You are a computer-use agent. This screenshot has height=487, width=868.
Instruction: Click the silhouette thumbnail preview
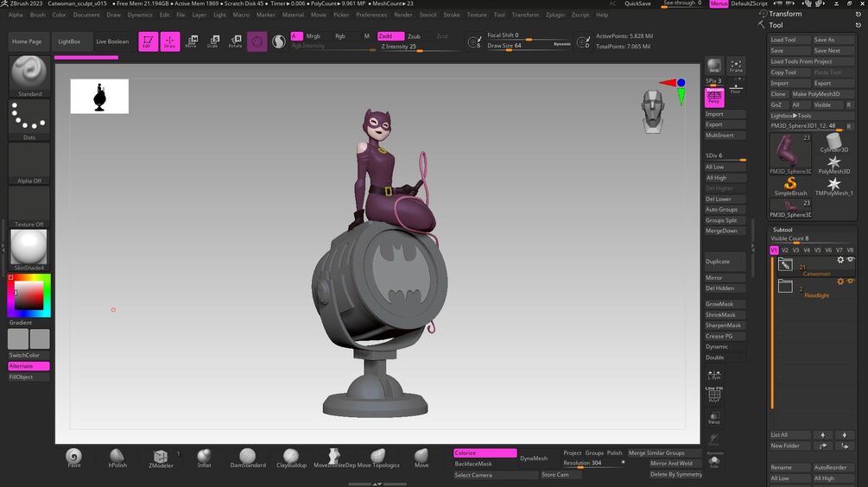[99, 97]
